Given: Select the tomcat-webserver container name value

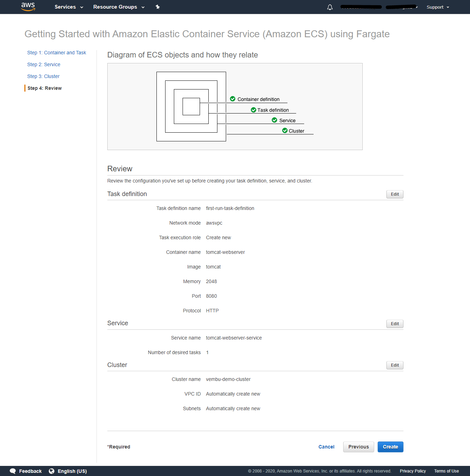Looking at the screenshot, I should (225, 252).
